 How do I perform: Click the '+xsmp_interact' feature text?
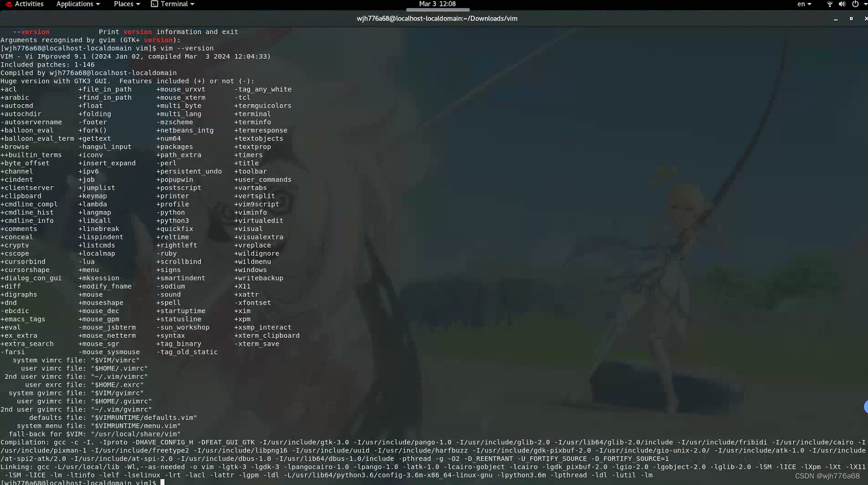[263, 327]
